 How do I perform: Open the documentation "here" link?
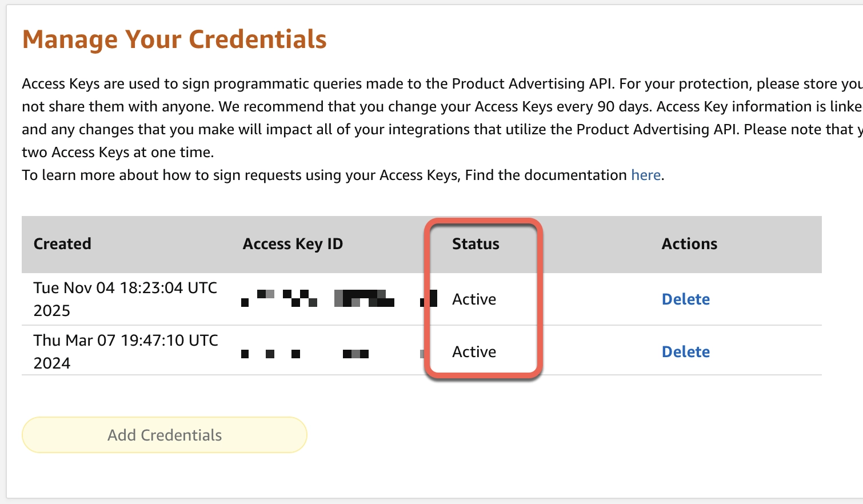tap(645, 175)
